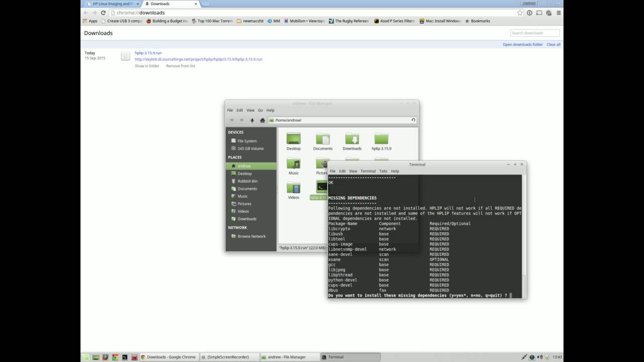Open the Edit menu in File Manager
The height and width of the screenshot is (362, 644).
point(239,110)
